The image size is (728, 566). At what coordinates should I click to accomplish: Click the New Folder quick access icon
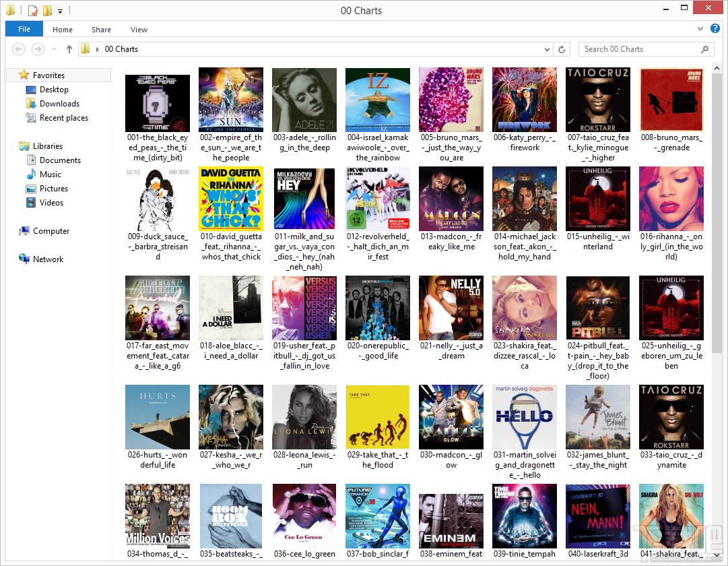point(47,10)
